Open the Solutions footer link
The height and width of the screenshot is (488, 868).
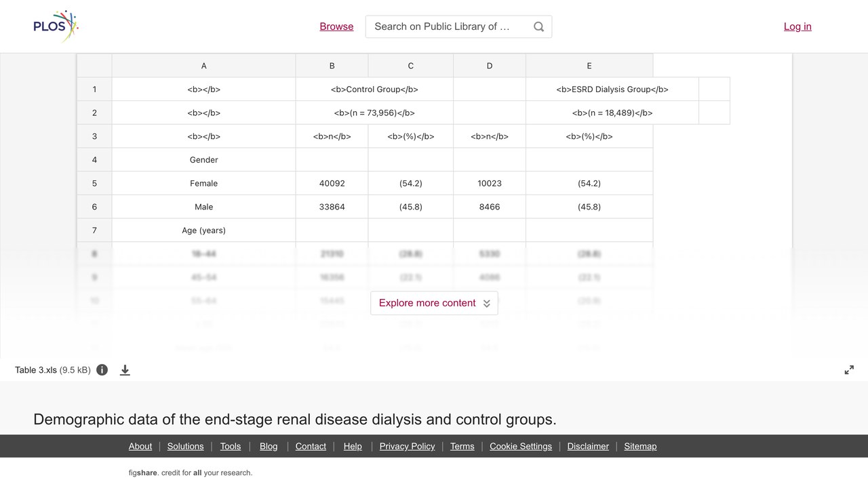pyautogui.click(x=186, y=446)
